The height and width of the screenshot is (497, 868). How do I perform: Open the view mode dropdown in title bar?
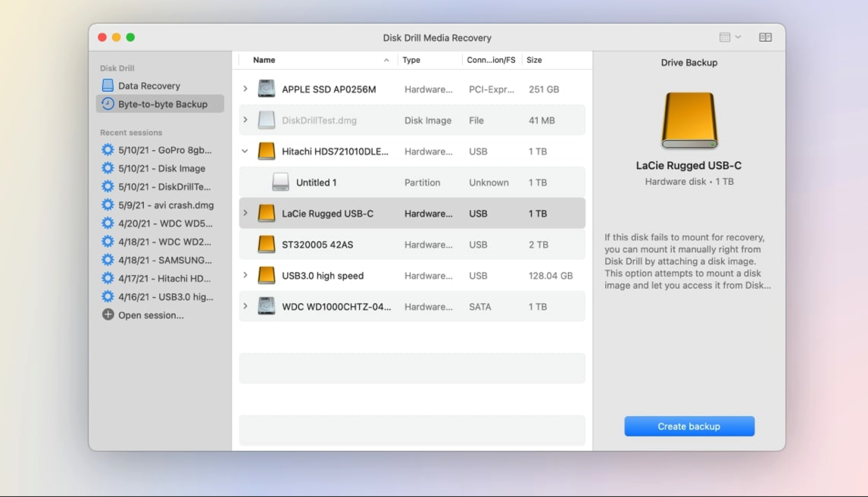pyautogui.click(x=730, y=37)
